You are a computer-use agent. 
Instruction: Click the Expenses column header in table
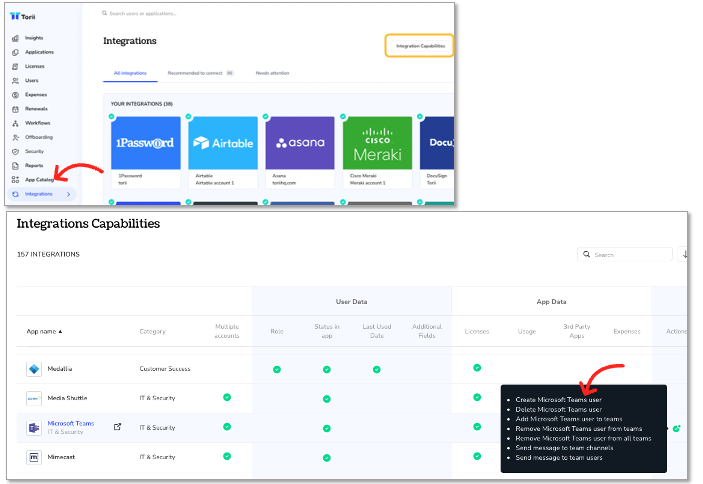[x=627, y=332]
